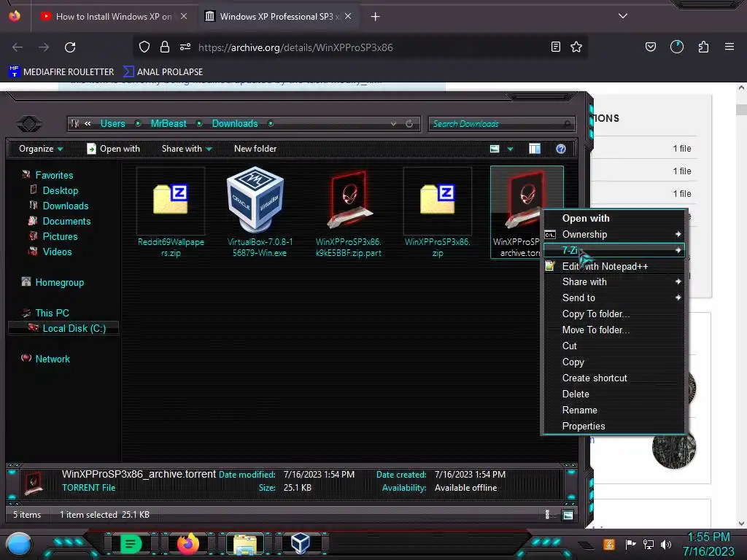This screenshot has height=560, width=747.
Task: List all Firefox tabs dropdown
Action: click(623, 16)
